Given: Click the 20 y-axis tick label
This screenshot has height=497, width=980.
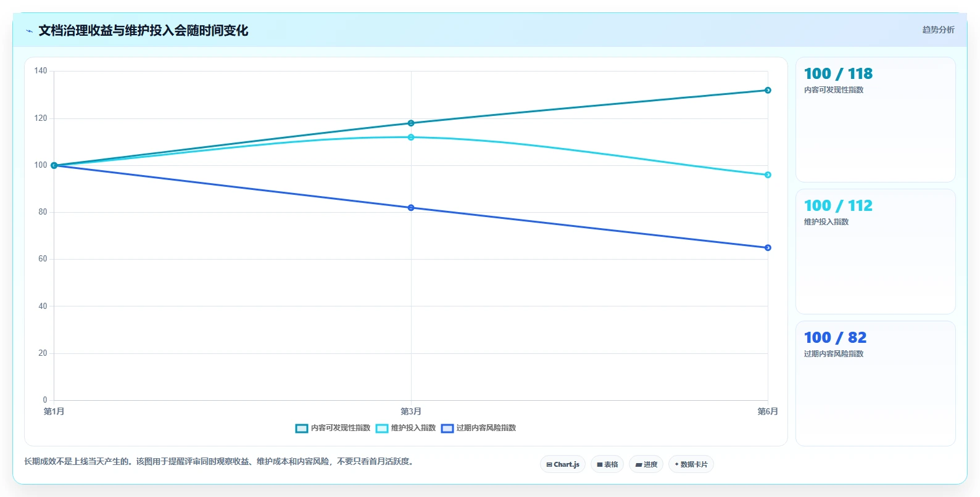Looking at the screenshot, I should coord(43,353).
